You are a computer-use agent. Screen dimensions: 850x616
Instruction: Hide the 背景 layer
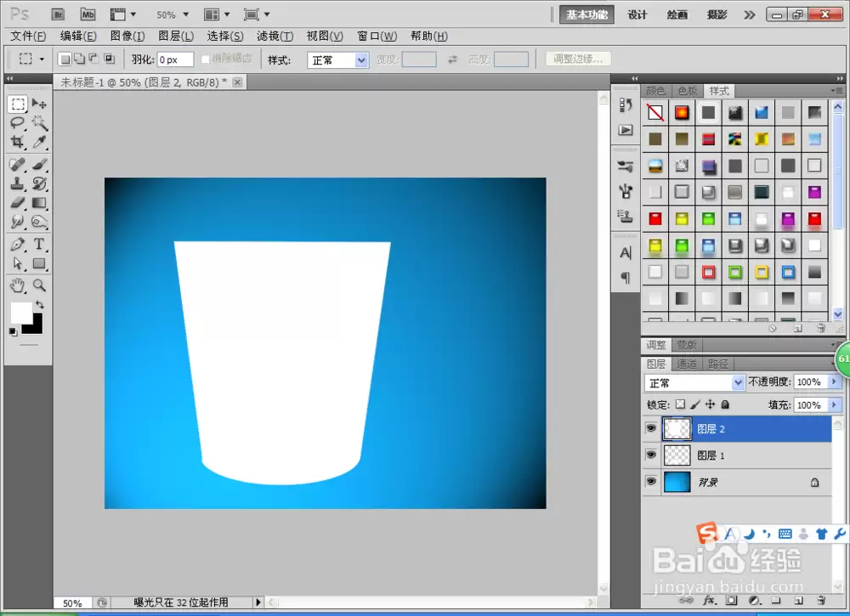pos(651,482)
